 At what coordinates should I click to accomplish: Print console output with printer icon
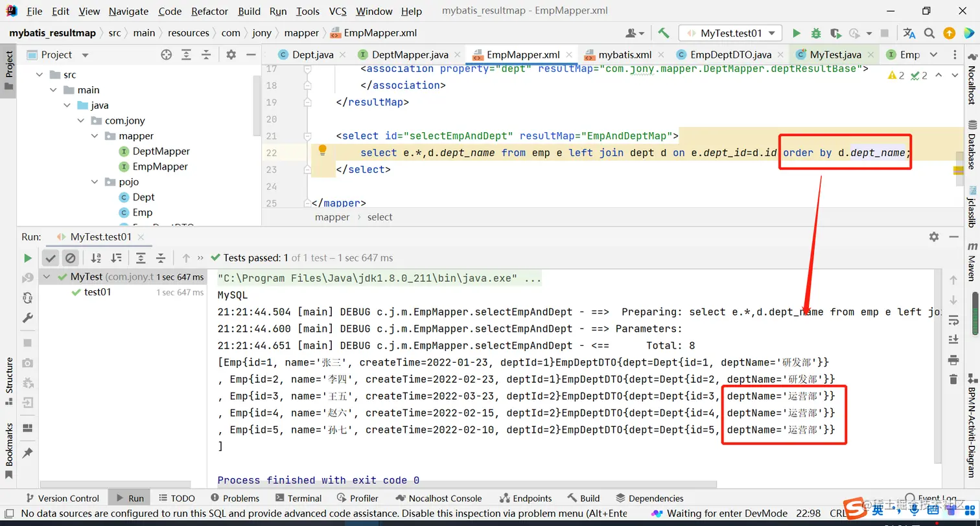pyautogui.click(x=953, y=360)
